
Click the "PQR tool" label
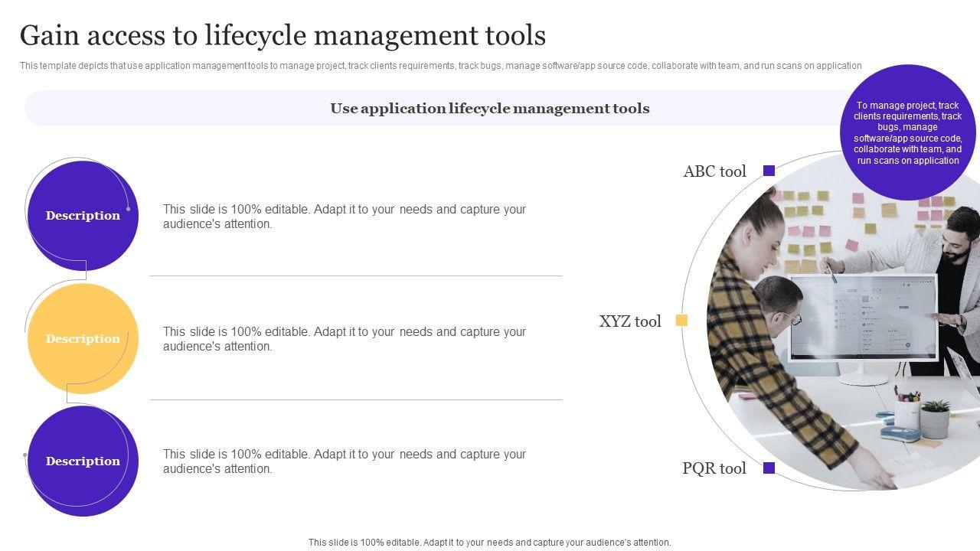tap(714, 468)
